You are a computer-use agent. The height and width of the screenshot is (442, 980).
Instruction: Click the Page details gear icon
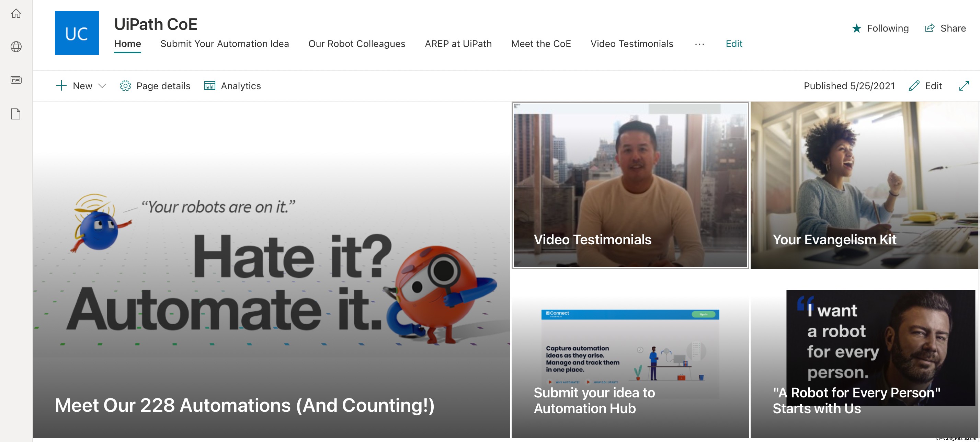[x=125, y=86]
